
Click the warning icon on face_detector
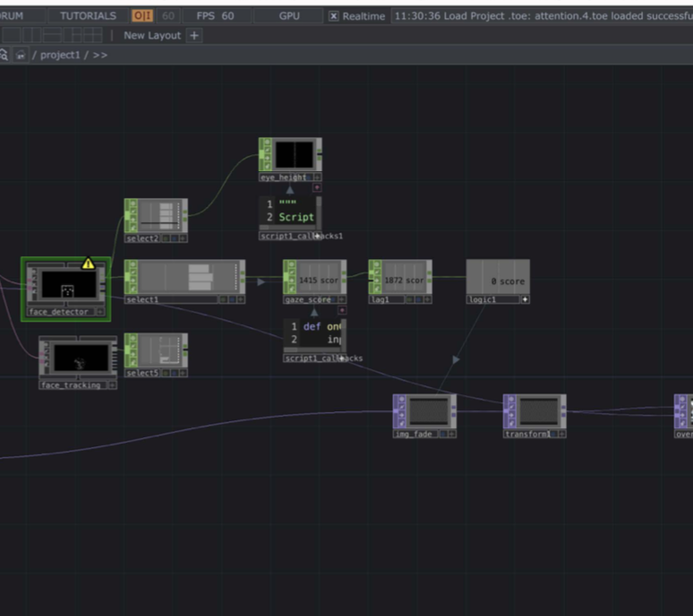click(88, 263)
